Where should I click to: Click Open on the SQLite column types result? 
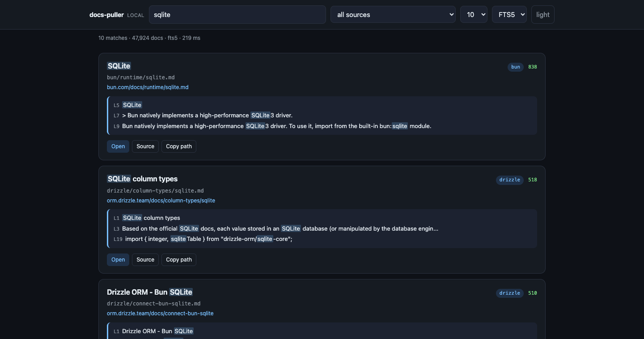point(118,260)
